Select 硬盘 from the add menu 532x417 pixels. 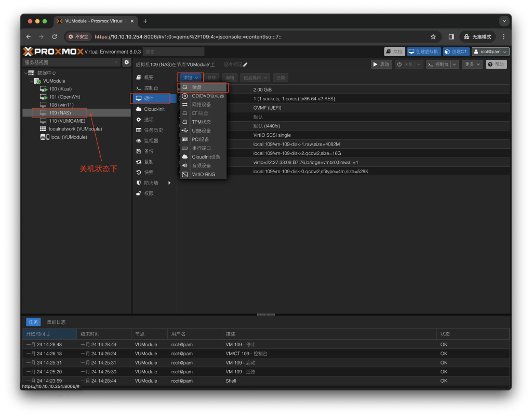coord(197,87)
